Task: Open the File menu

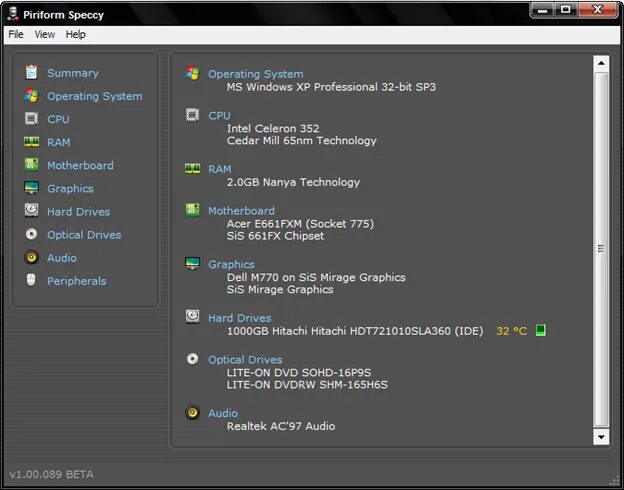Action: point(16,35)
